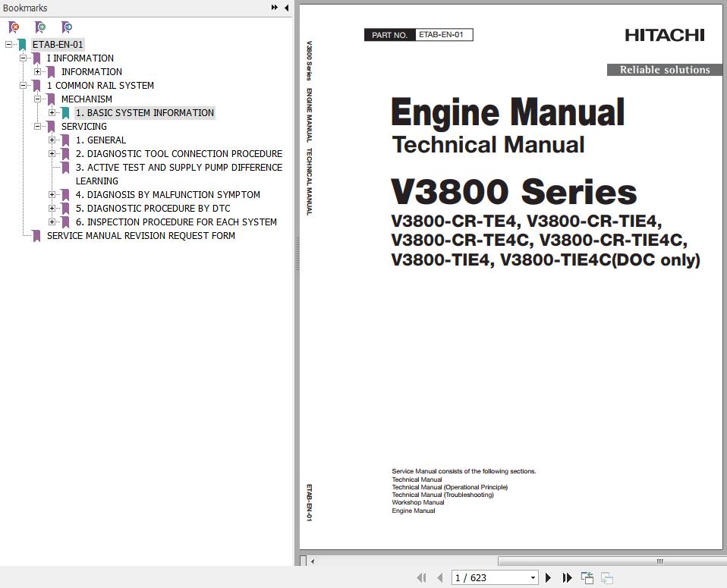Open the MECHANISM bookmark
Image resolution: width=727 pixels, height=588 pixels.
(x=87, y=99)
